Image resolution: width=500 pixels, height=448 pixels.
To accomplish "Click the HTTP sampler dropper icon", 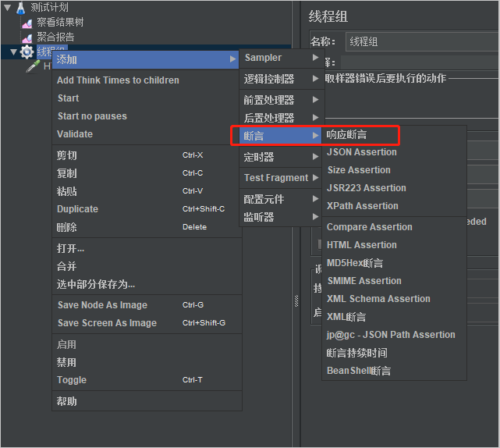I will pos(33,66).
